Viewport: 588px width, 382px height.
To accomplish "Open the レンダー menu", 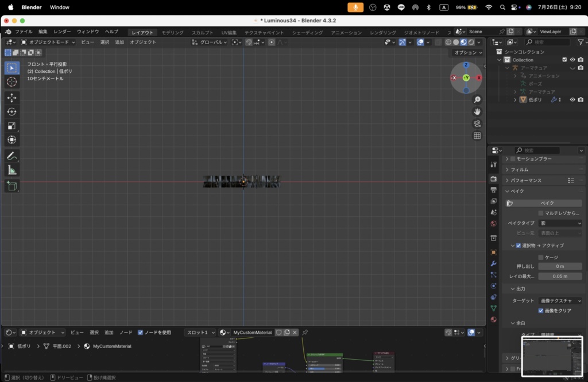I will coord(62,32).
